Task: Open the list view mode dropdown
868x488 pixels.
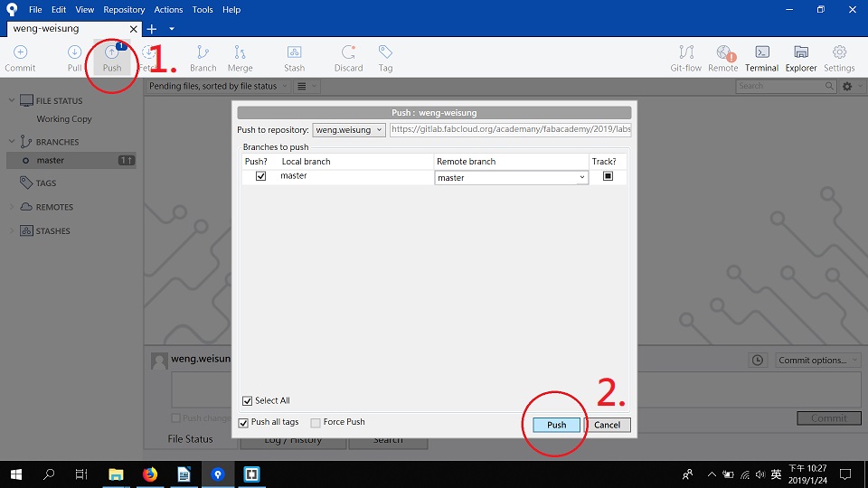Action: (307, 86)
